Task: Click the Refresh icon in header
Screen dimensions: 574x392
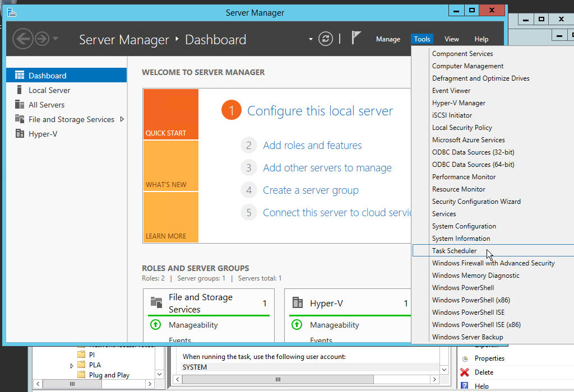Action: [x=326, y=39]
